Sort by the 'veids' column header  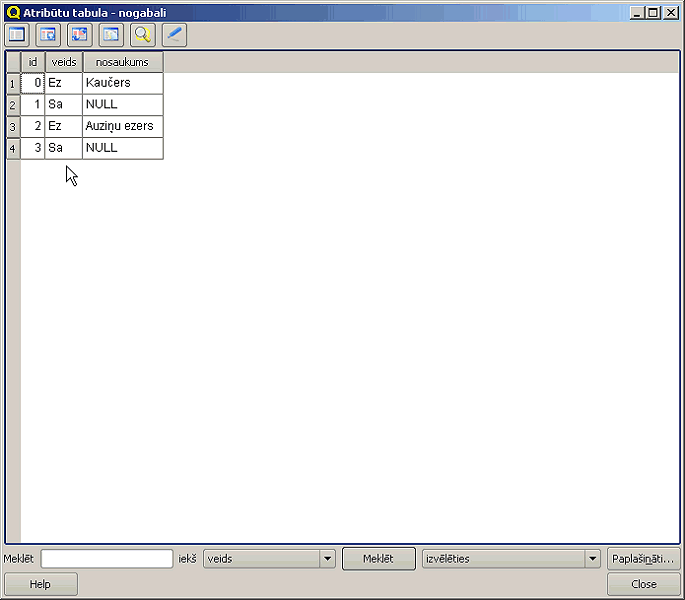pyautogui.click(x=64, y=62)
